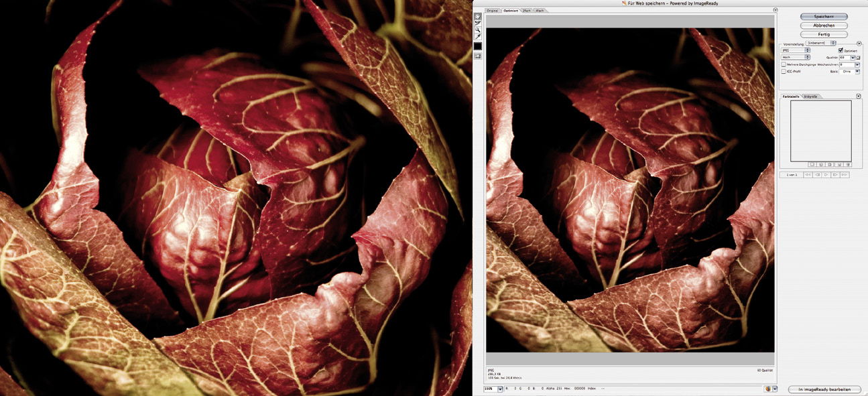
Task: Open the Qualität slider arrow
Action: [x=853, y=58]
